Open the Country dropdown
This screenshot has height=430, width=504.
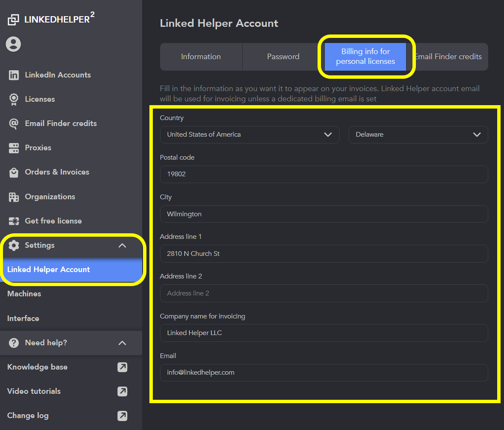pos(250,135)
